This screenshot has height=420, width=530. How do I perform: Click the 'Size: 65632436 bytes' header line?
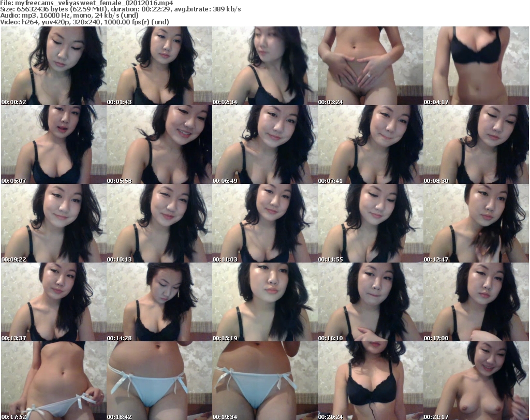click(x=120, y=9)
